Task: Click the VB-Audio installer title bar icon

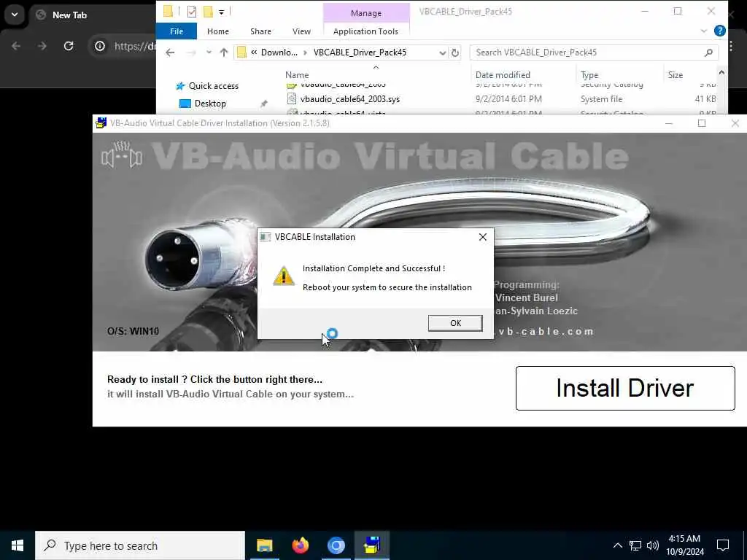Action: [x=101, y=122]
